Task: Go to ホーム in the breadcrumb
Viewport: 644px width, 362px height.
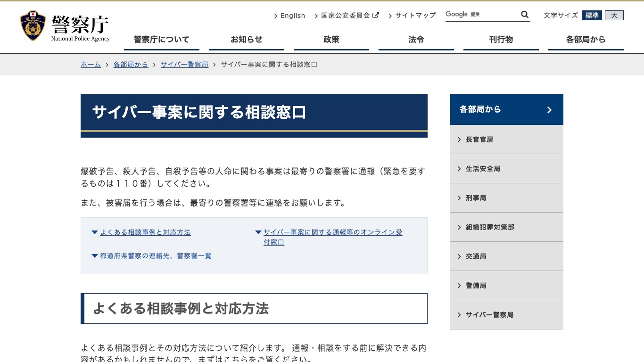Action: coord(91,65)
